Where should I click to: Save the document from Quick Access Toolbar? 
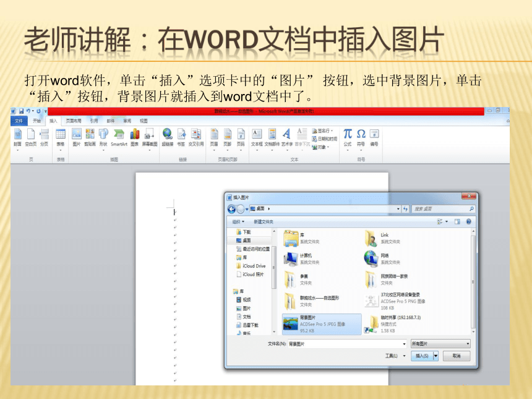[22, 111]
